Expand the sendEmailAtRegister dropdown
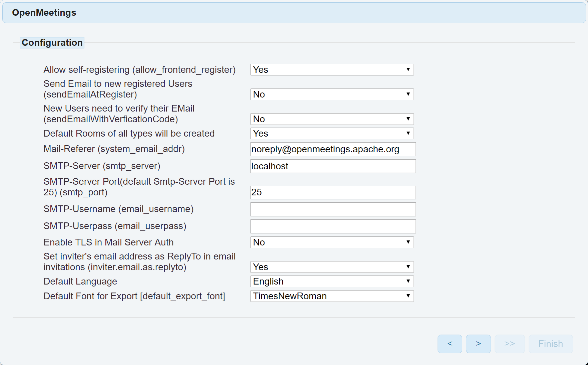Viewport: 588px width, 365px height. click(332, 94)
